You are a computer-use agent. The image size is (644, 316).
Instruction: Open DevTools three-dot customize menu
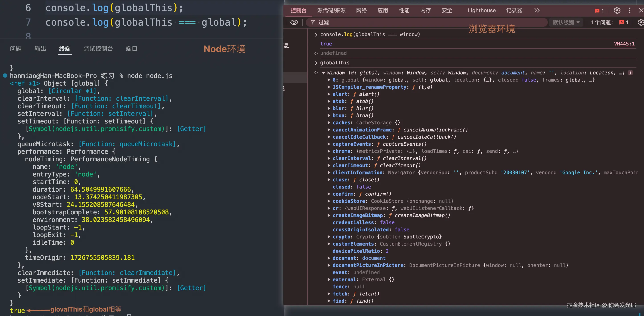[x=630, y=10]
